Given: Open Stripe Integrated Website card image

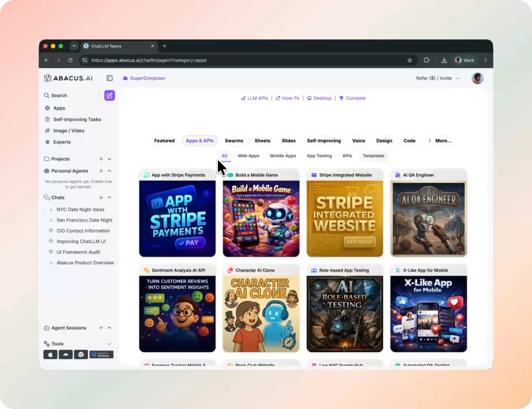Looking at the screenshot, I should tap(345, 219).
